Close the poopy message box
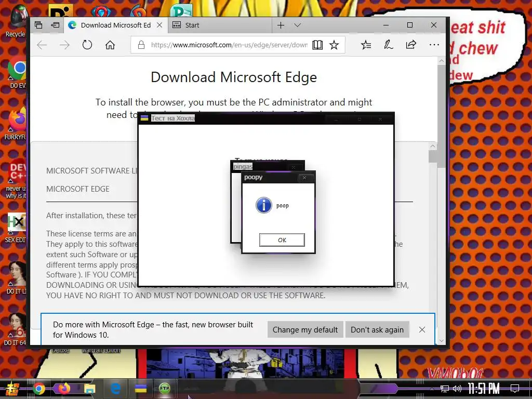This screenshot has width=532, height=399. pyautogui.click(x=304, y=178)
